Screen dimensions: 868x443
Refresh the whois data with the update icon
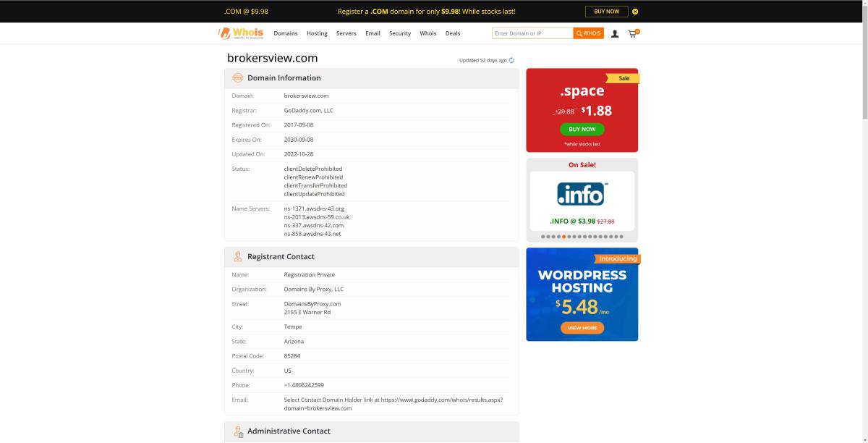(x=512, y=60)
